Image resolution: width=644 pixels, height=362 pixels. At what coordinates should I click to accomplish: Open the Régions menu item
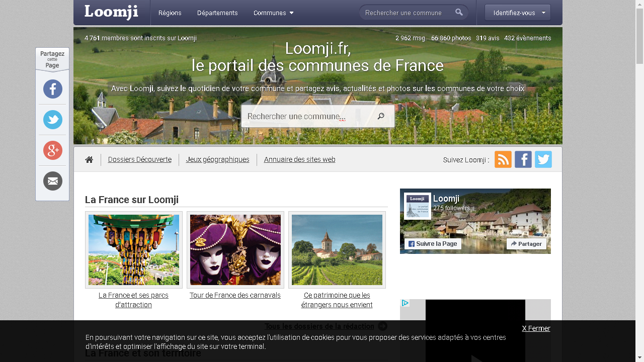[170, 13]
